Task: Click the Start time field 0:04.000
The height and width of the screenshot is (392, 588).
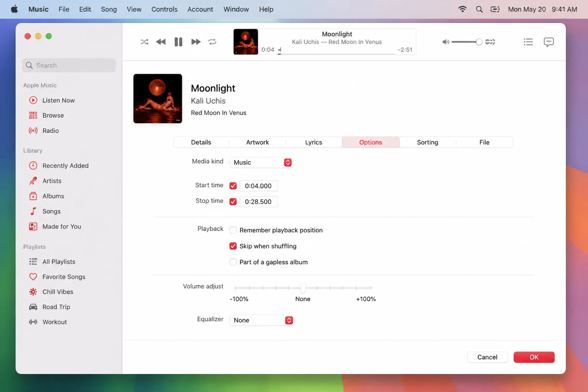Action: 258,186
